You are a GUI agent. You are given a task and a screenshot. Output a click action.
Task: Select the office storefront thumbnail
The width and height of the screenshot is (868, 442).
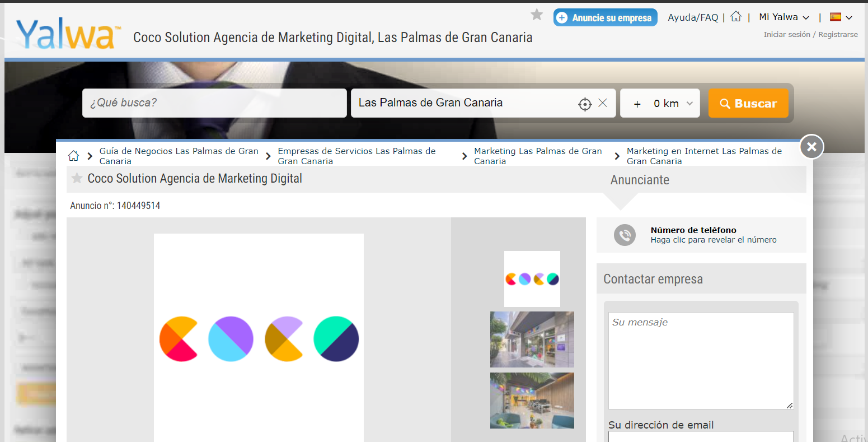pos(532,339)
